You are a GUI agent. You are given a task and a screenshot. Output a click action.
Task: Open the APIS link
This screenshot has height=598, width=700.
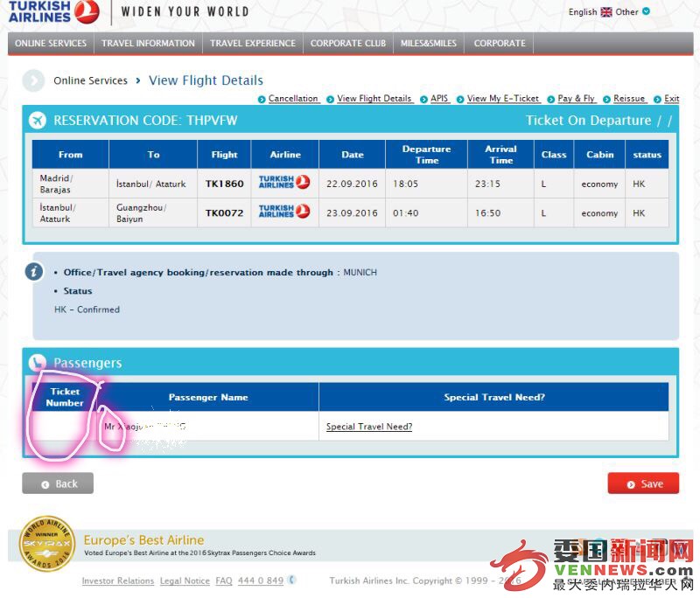439,99
